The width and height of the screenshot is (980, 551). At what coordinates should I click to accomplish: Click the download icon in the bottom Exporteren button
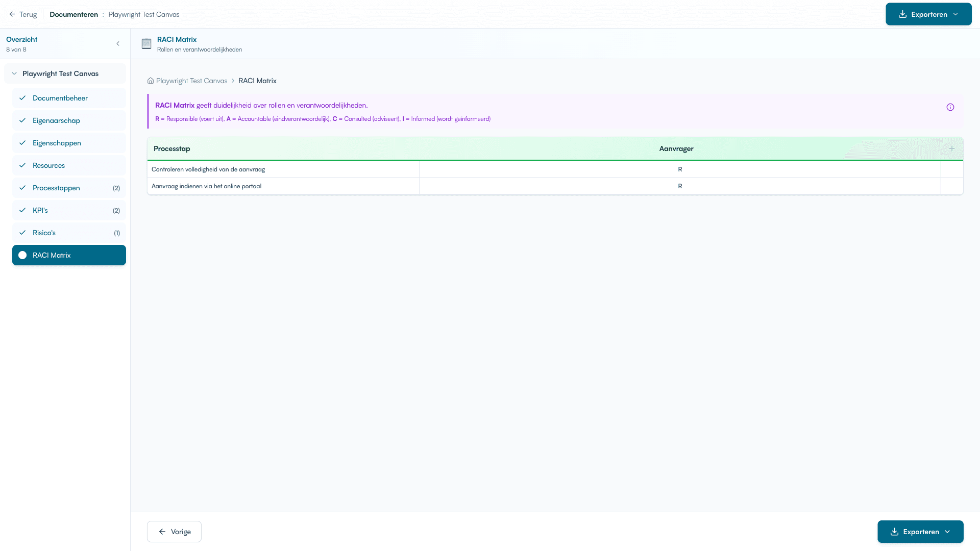(x=894, y=532)
